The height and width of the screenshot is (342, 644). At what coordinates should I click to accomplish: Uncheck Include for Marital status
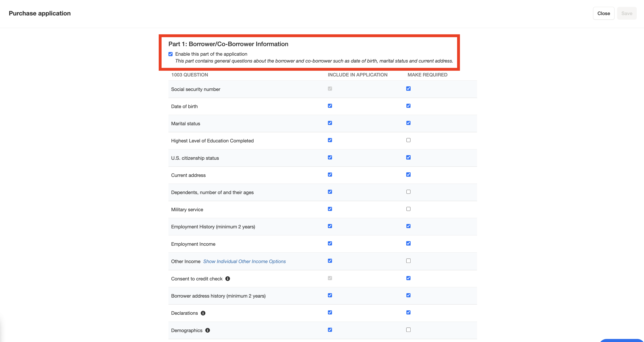tap(330, 123)
